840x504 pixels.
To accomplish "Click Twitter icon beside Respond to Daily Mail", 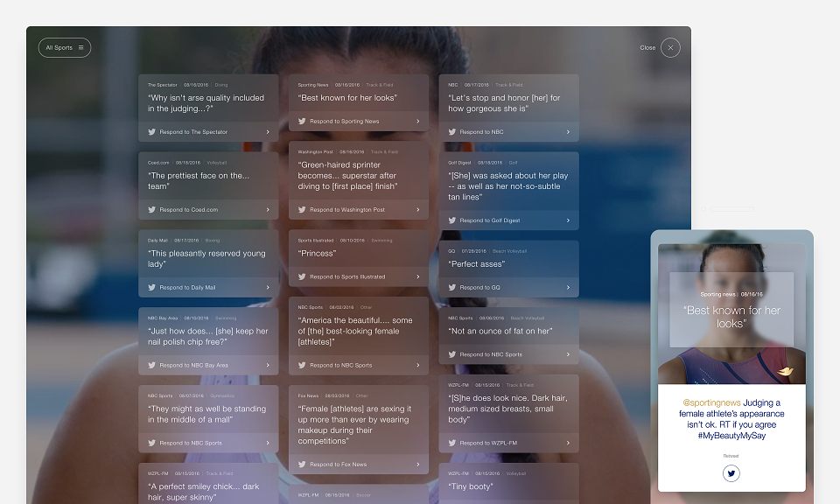I will 151,288.
